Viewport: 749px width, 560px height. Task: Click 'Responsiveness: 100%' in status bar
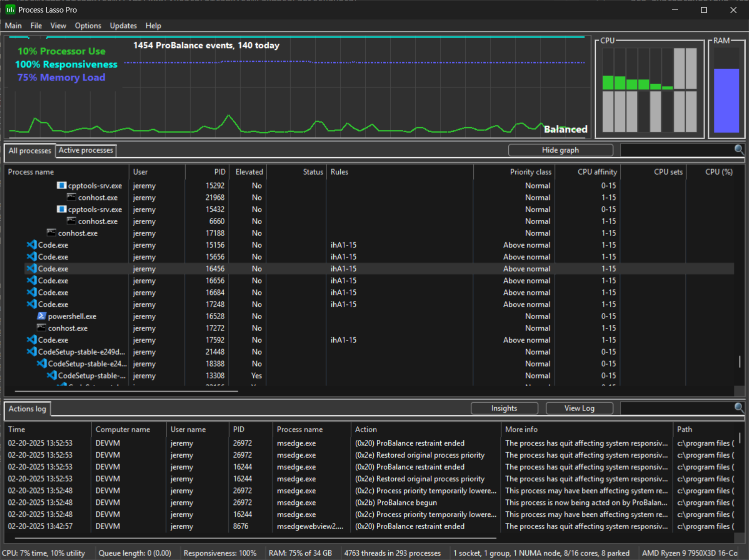220,553
